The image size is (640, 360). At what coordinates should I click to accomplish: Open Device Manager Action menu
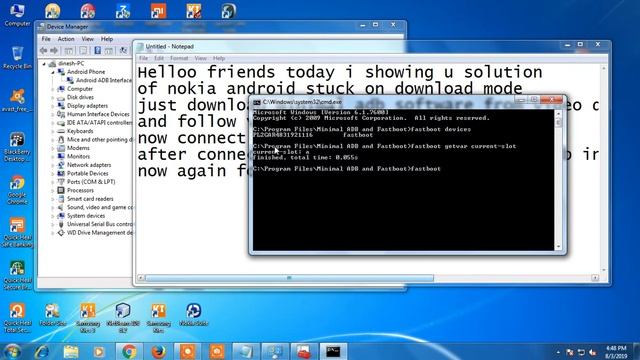(x=66, y=39)
